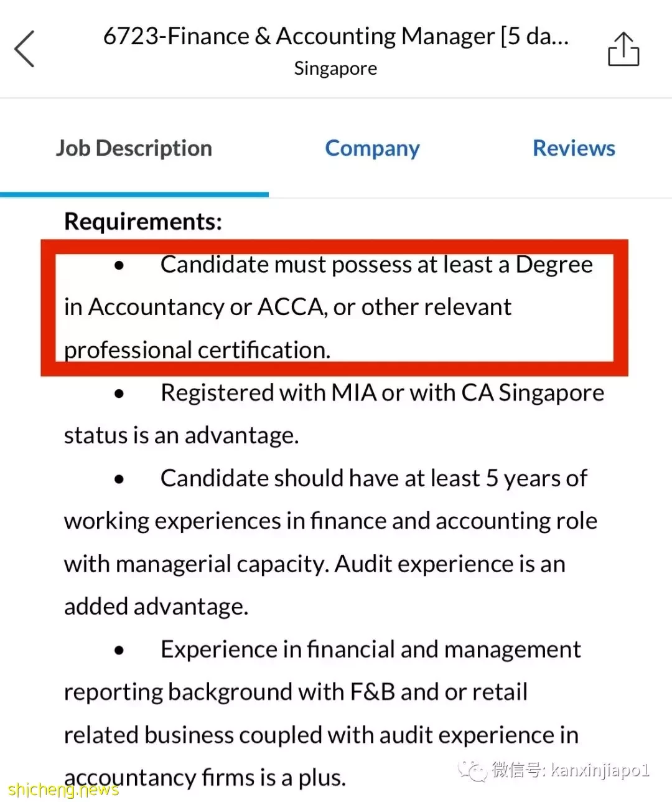The width and height of the screenshot is (672, 802).
Task: Click the F&B and retail experience bullet
Action: (322, 714)
